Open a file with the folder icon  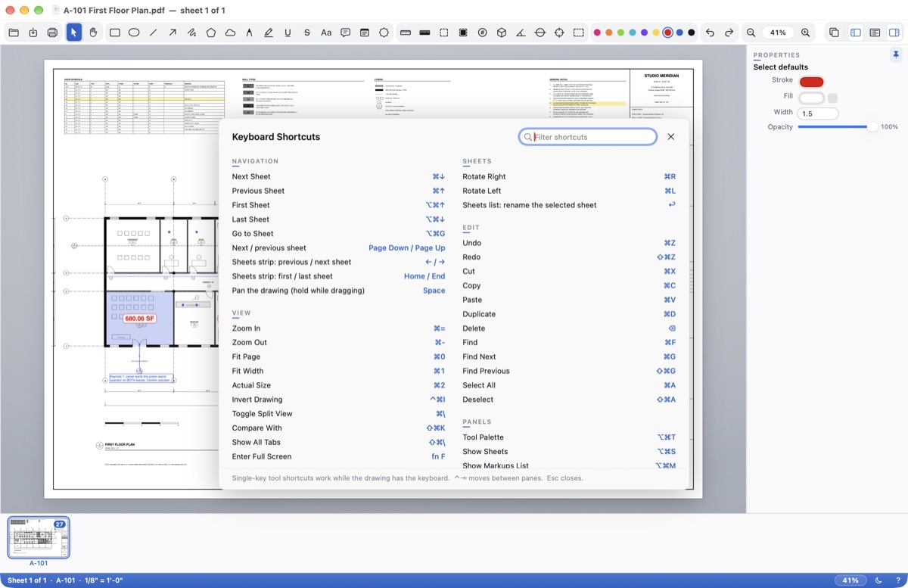pos(14,33)
